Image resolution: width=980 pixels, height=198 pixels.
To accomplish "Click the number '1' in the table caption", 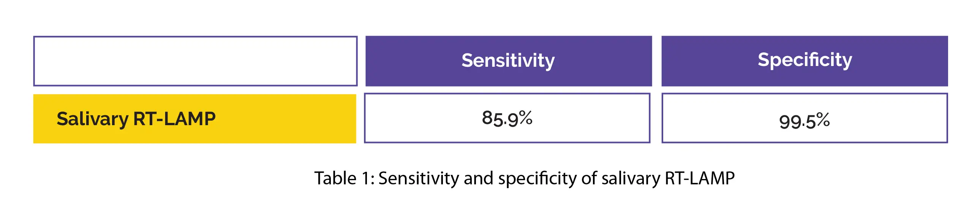I will click(365, 178).
